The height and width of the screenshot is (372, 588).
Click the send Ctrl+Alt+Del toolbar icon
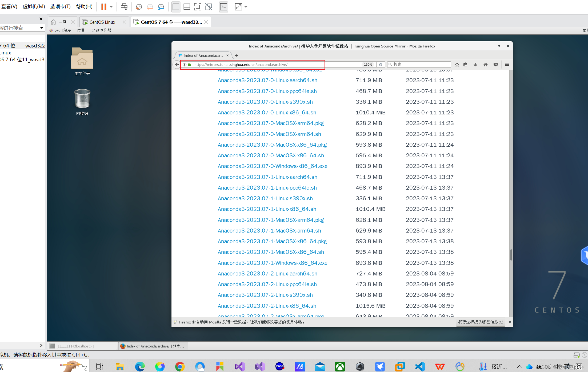(124, 7)
